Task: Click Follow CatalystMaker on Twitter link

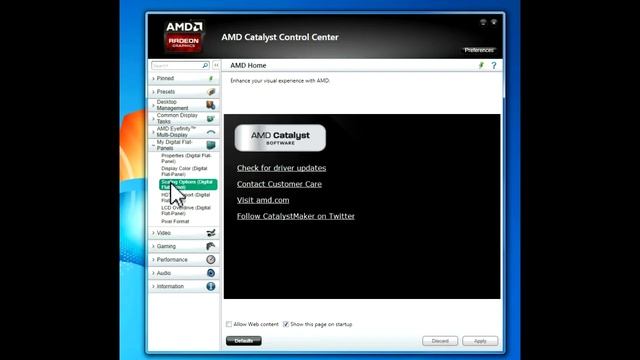Action: click(296, 216)
